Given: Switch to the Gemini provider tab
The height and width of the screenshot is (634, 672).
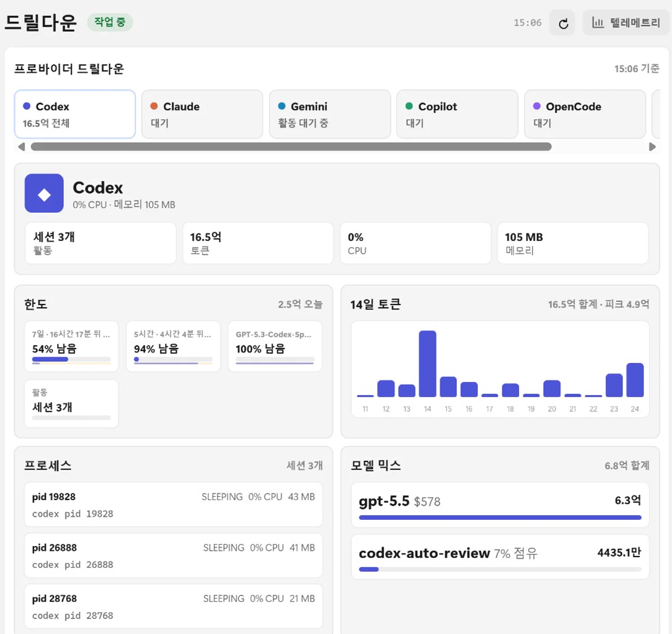Looking at the screenshot, I should (x=330, y=114).
